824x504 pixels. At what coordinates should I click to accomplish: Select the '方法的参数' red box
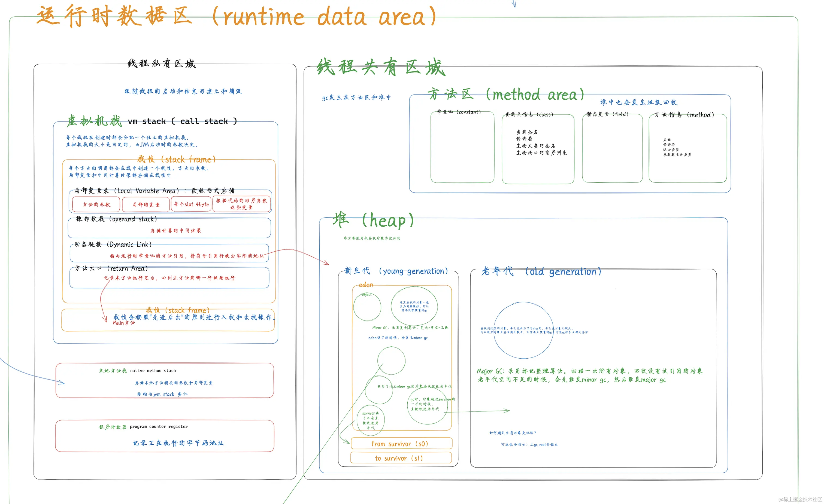96,204
